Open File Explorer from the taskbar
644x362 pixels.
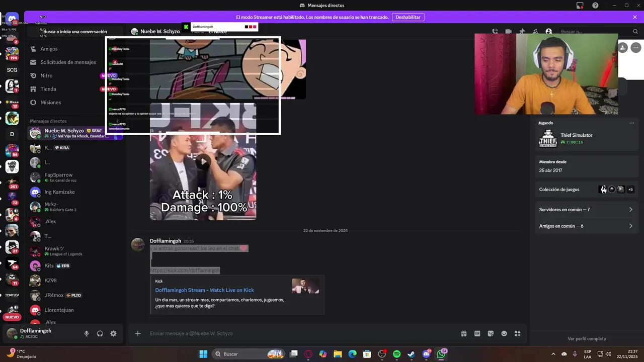(x=338, y=354)
